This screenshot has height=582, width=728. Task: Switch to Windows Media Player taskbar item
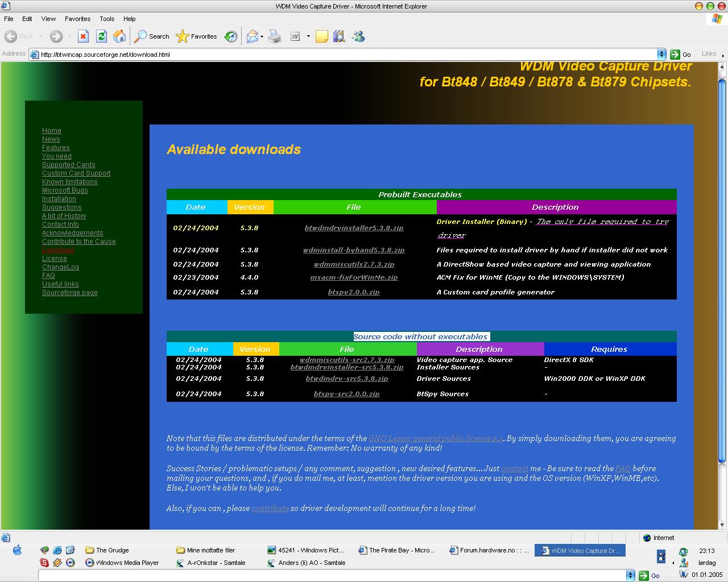pos(122,563)
